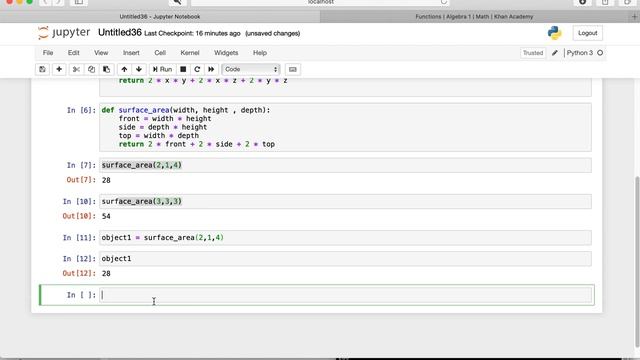Image resolution: width=640 pixels, height=360 pixels.
Task: Move selected cell up arrow
Action: [124, 69]
